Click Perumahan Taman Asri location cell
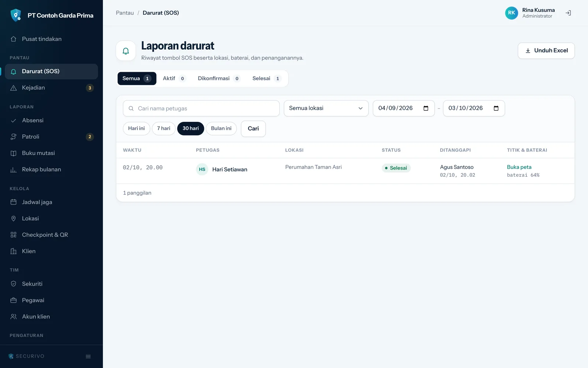Image resolution: width=588 pixels, height=368 pixels. point(313,167)
